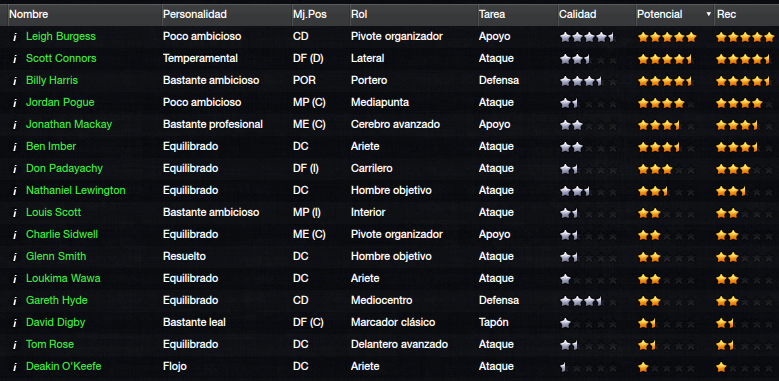
Task: Open info icon for Nathaniel Lewington
Action: coord(15,191)
